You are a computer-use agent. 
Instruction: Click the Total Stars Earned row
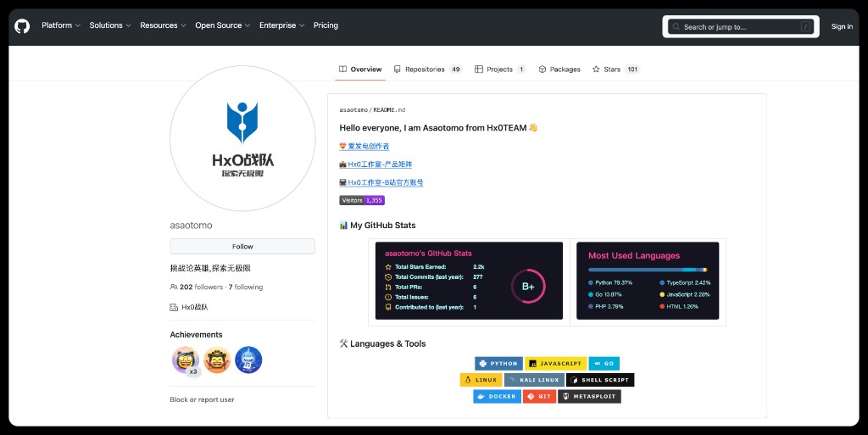pyautogui.click(x=435, y=267)
